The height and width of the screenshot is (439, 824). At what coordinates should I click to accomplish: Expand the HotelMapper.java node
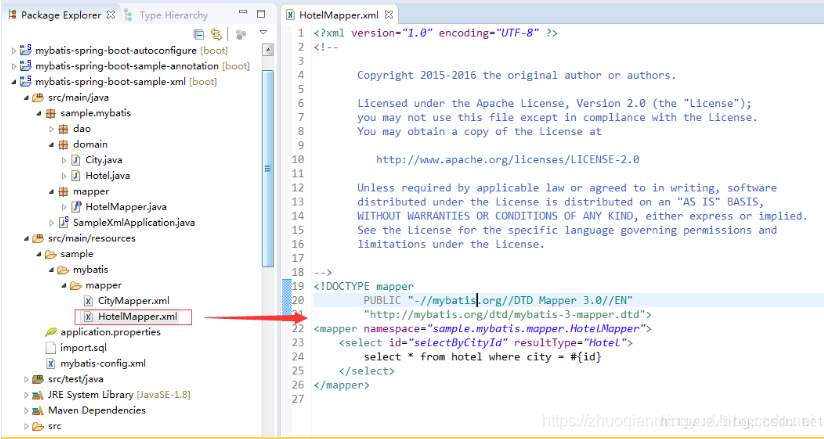(x=64, y=207)
